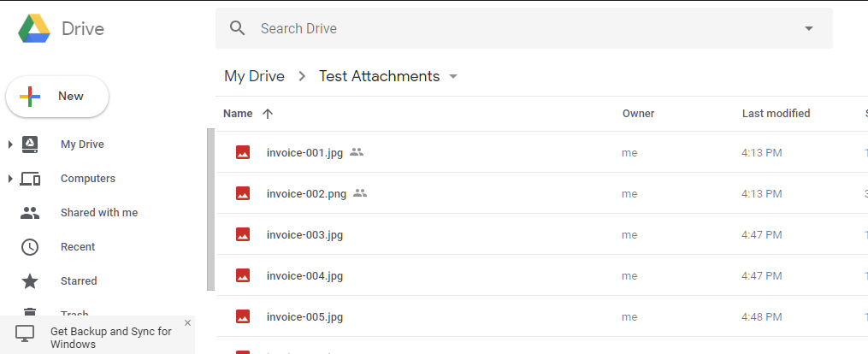The image size is (868, 354).
Task: Click the New button
Action: (x=57, y=97)
